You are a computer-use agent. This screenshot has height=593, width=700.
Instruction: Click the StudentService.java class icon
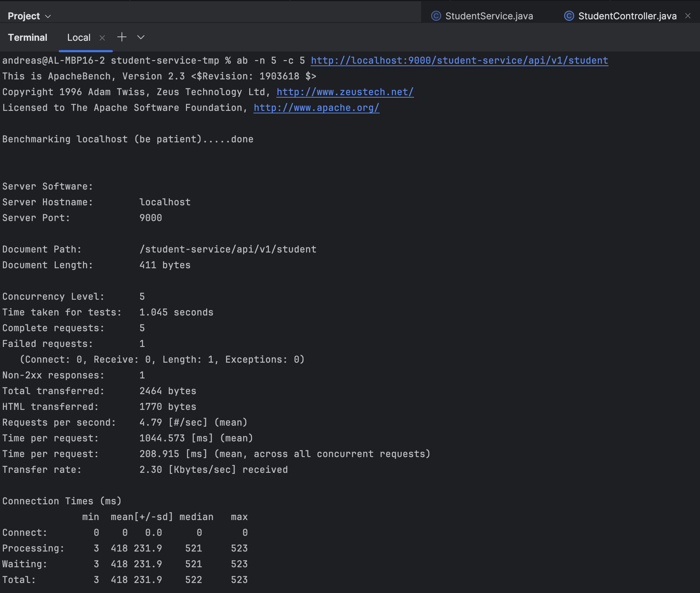coord(436,16)
